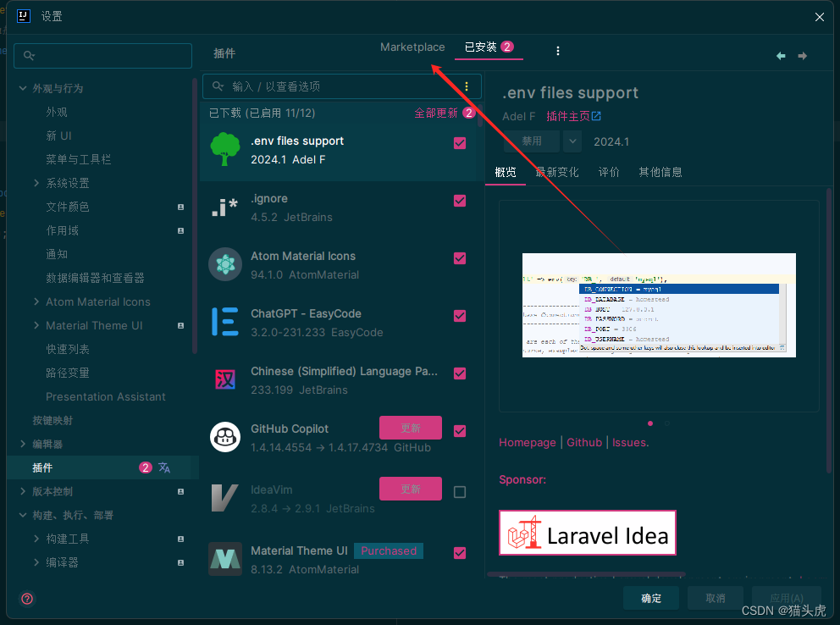Image resolution: width=840 pixels, height=625 pixels.
Task: Uncheck the .ignore plugin checkbox
Action: (460, 201)
